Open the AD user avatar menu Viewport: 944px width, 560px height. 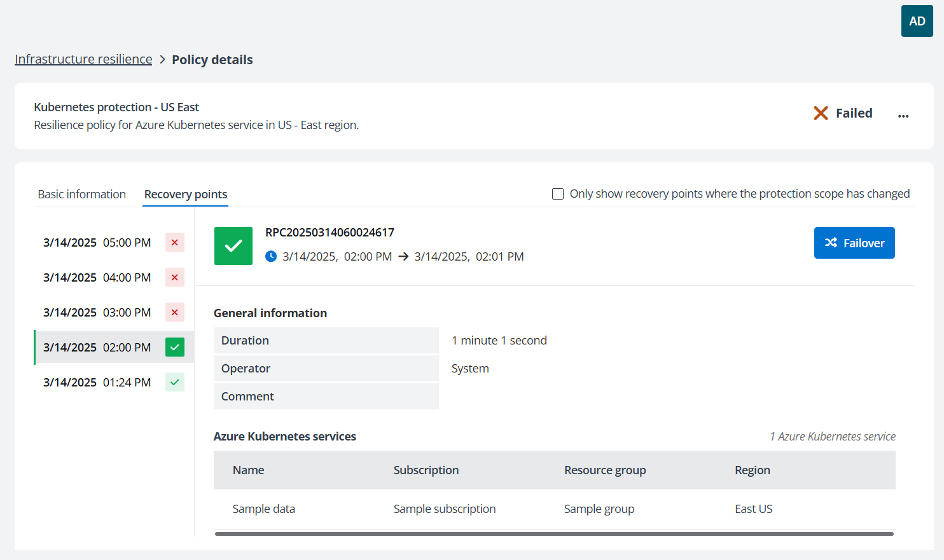coord(917,21)
